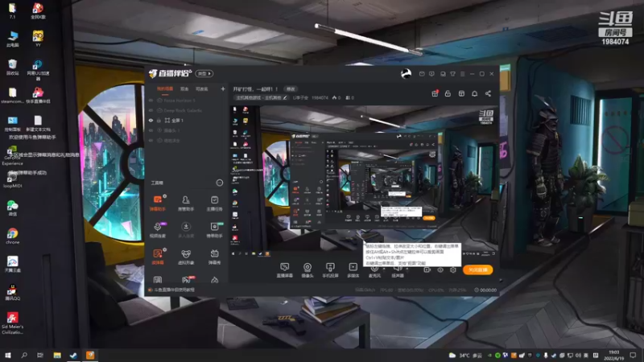Add a 摄像头 webcam source

(x=308, y=270)
